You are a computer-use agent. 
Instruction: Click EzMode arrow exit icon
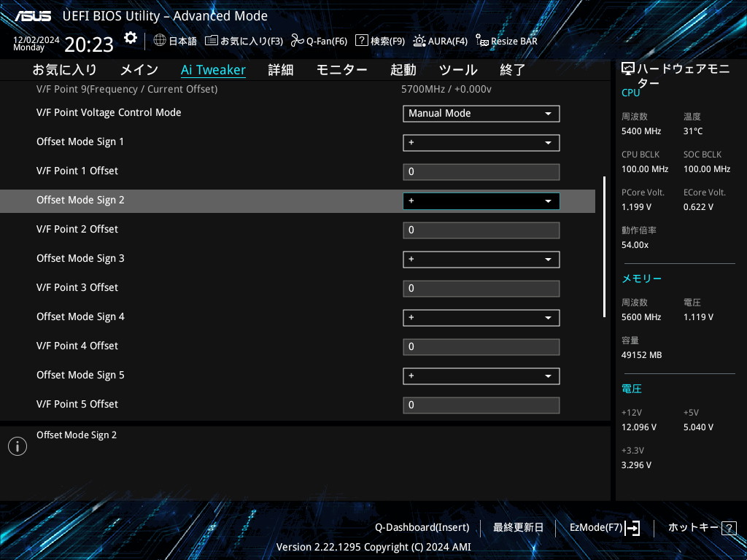click(632, 528)
